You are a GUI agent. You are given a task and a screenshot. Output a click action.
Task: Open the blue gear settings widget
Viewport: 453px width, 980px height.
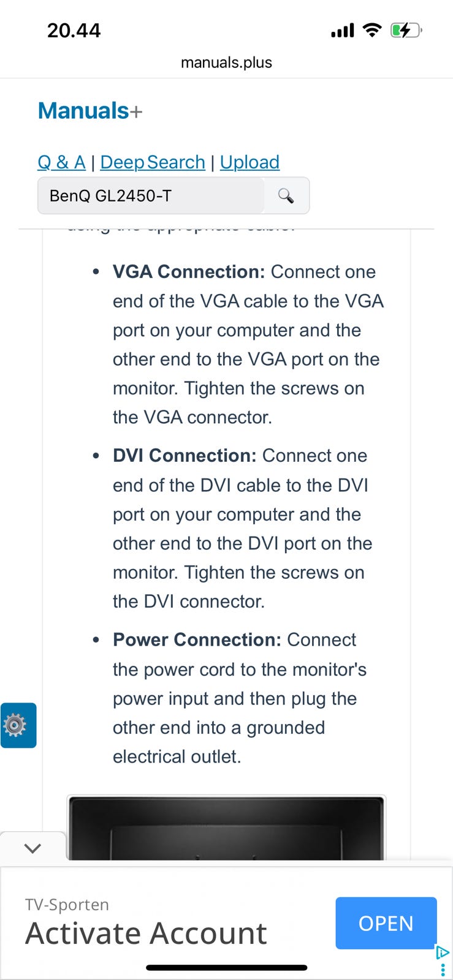[x=18, y=725]
